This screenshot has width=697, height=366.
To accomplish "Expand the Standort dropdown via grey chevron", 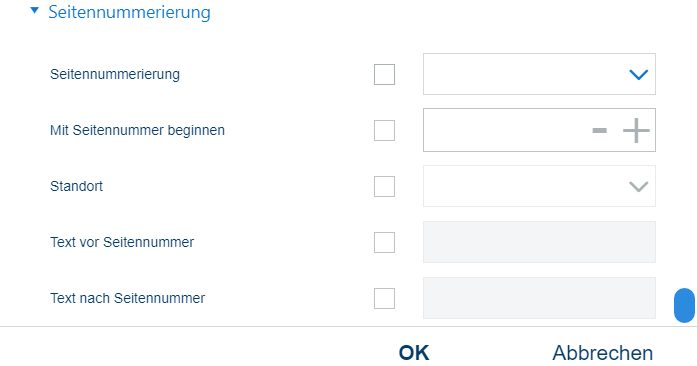I will [639, 186].
